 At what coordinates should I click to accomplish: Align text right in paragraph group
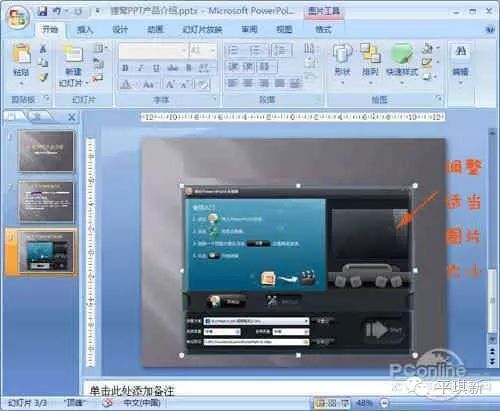click(264, 83)
